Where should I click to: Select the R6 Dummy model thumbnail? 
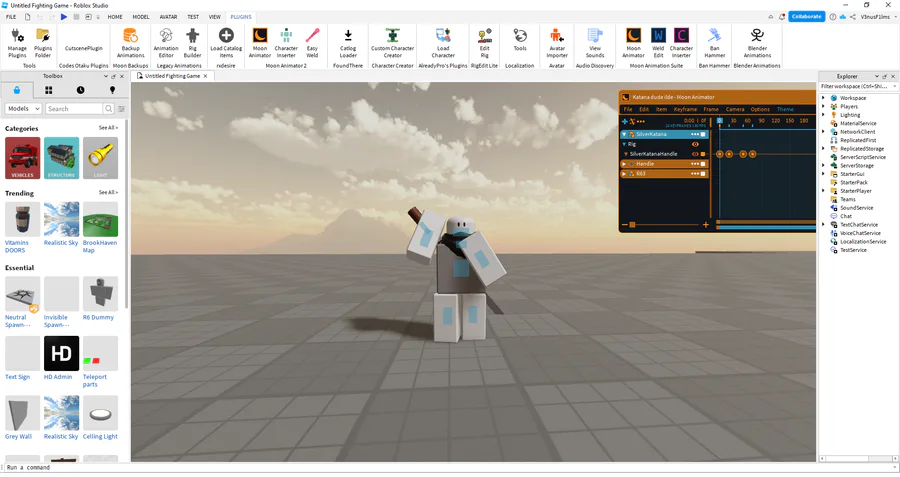100,293
